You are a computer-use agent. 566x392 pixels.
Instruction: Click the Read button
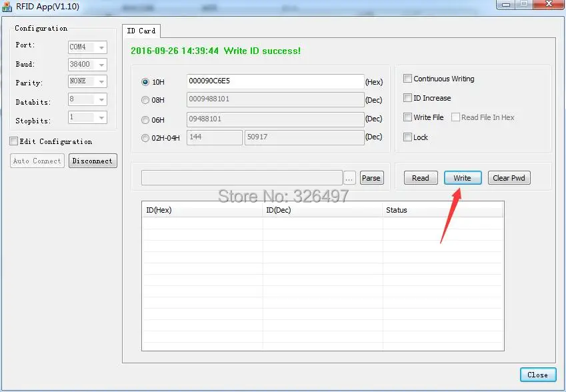421,178
